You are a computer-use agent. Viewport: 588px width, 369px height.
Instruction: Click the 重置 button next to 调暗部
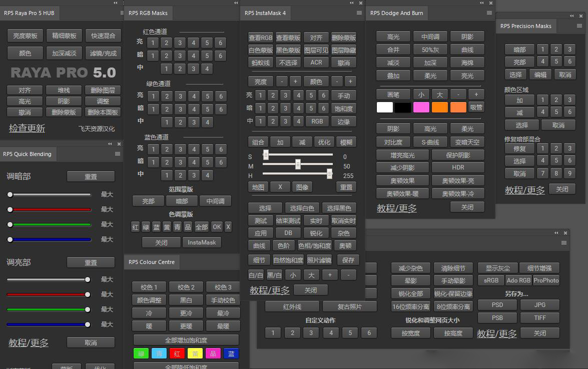coord(91,176)
